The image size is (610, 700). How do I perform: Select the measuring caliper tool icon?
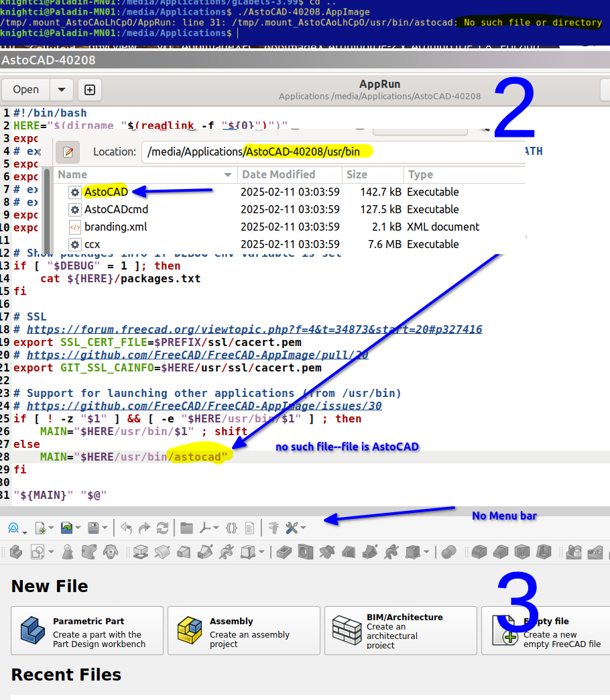pos(272,528)
